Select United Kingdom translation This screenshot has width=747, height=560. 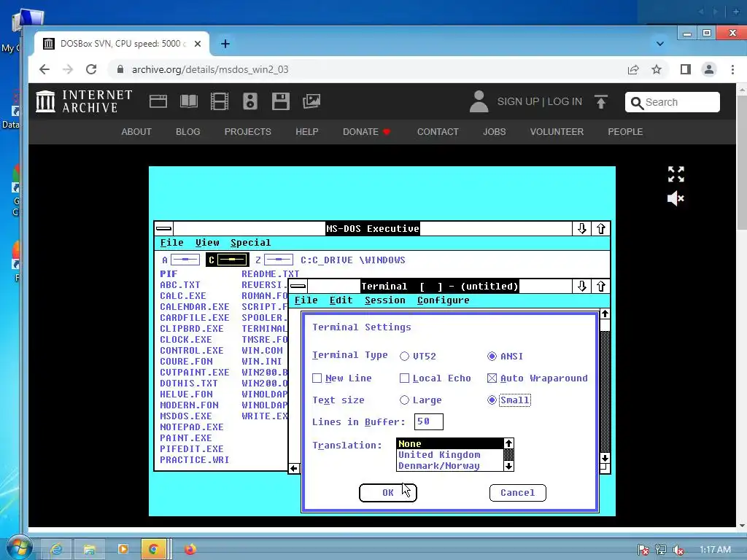click(x=449, y=455)
